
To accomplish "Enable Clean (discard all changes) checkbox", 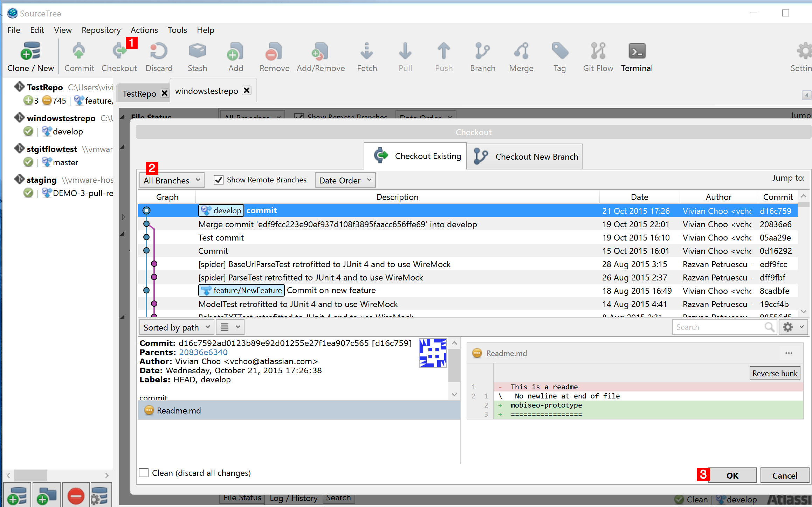I will [144, 473].
